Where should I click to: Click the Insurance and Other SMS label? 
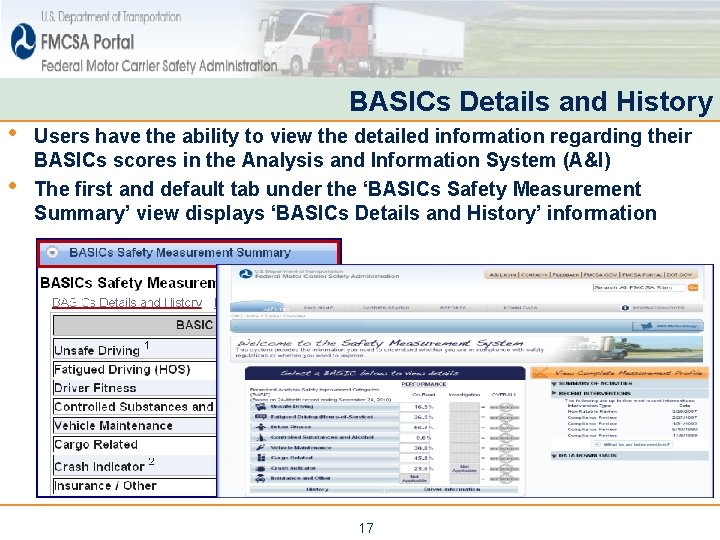[300, 478]
